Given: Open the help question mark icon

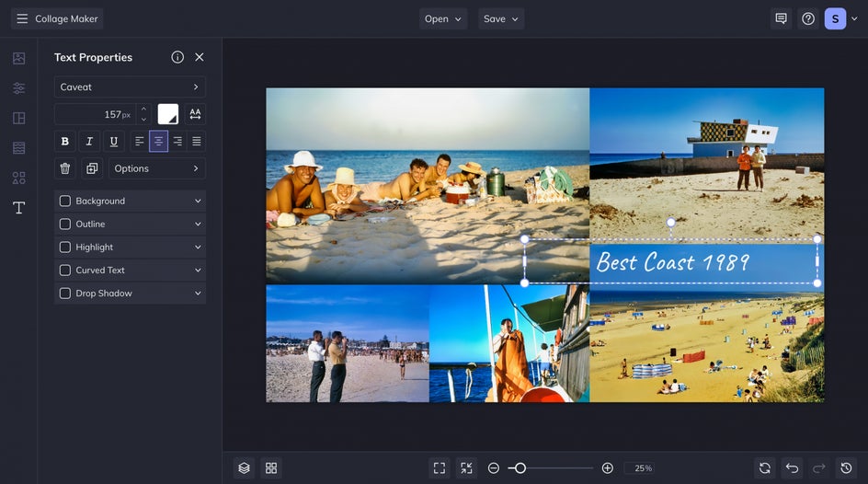Looking at the screenshot, I should point(808,18).
